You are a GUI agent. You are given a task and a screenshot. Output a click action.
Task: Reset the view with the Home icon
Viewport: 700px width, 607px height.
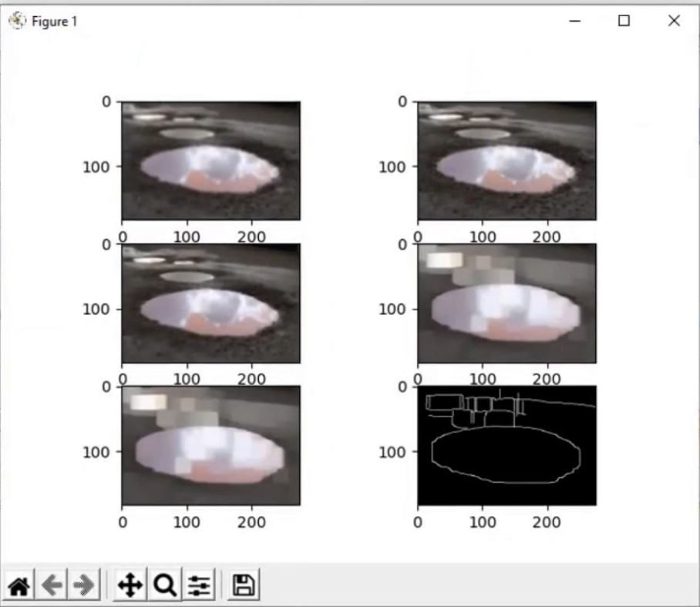click(x=19, y=585)
